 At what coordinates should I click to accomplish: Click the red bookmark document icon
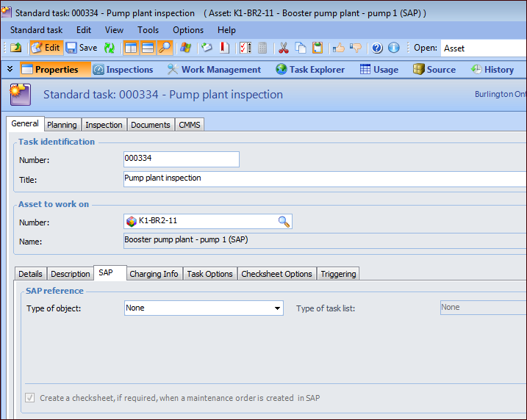[x=224, y=48]
